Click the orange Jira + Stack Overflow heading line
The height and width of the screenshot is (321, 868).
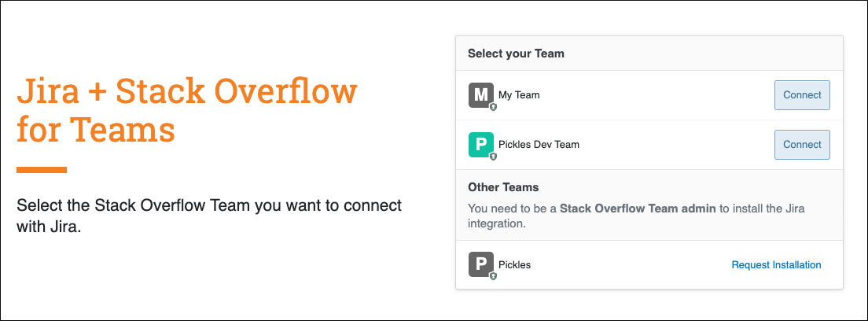click(187, 93)
